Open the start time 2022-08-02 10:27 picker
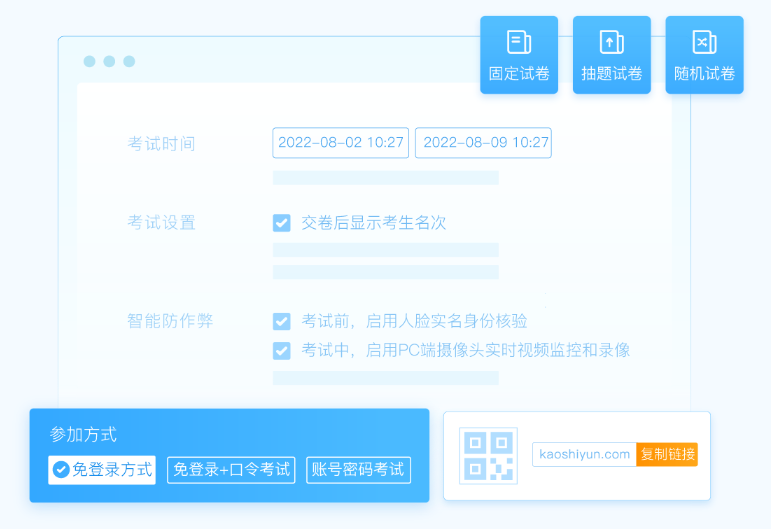 pyautogui.click(x=340, y=143)
